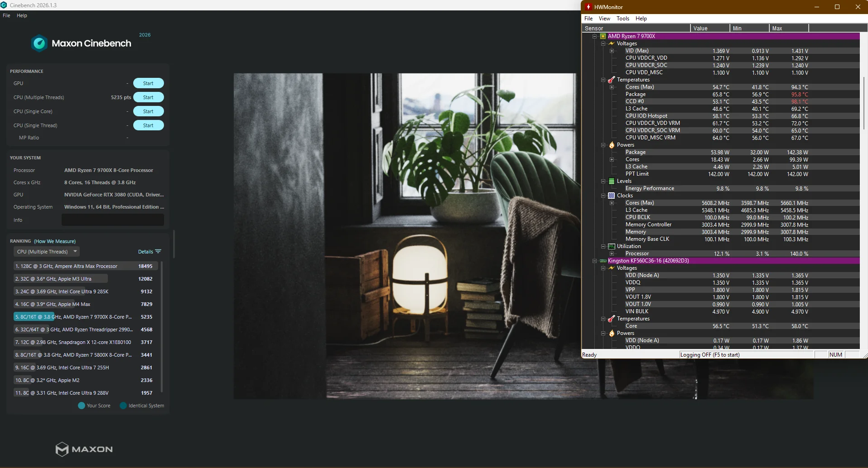The width and height of the screenshot is (868, 468).
Task: Select the highlighted AMD Ryzen 7 9700X ranking row
Action: tap(86, 317)
